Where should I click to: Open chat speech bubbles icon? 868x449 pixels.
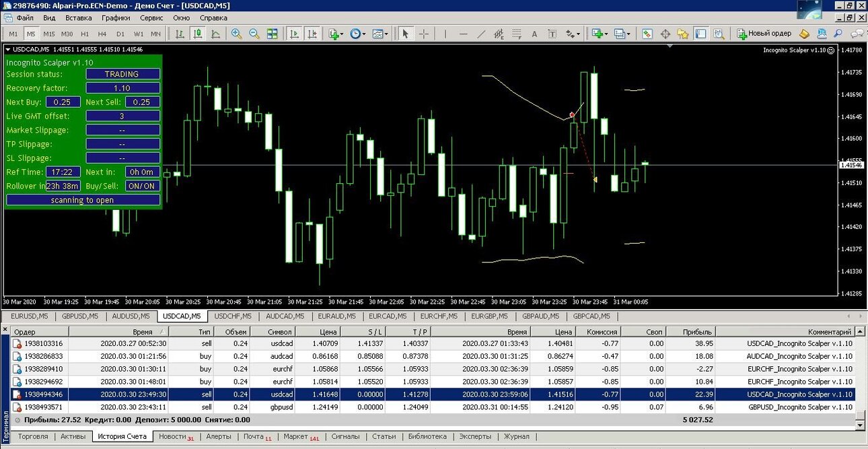tap(856, 34)
